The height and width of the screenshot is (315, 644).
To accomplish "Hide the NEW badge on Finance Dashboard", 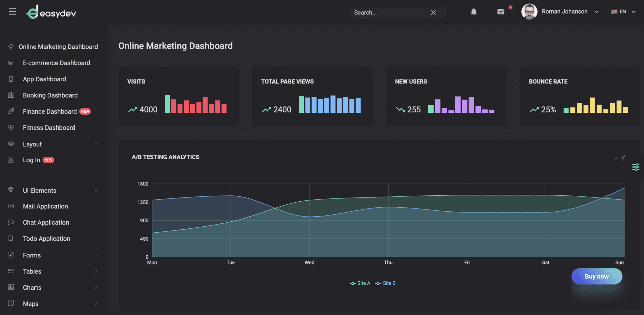I will pyautogui.click(x=84, y=111).
